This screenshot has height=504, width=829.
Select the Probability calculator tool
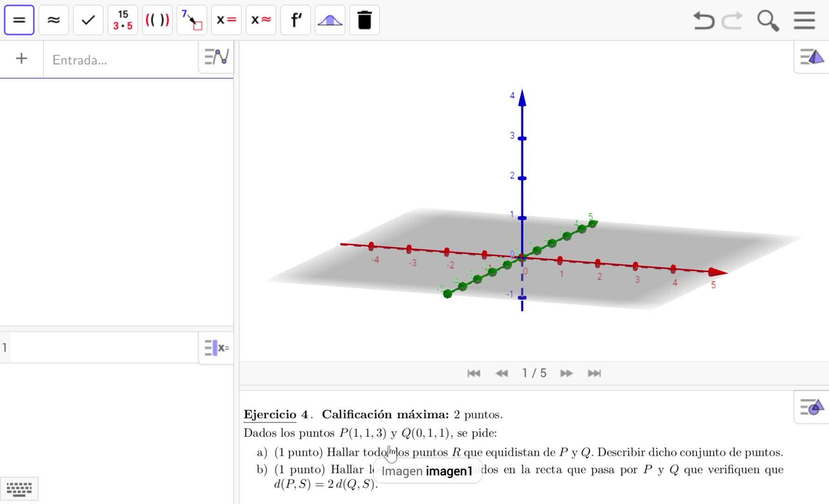(330, 20)
